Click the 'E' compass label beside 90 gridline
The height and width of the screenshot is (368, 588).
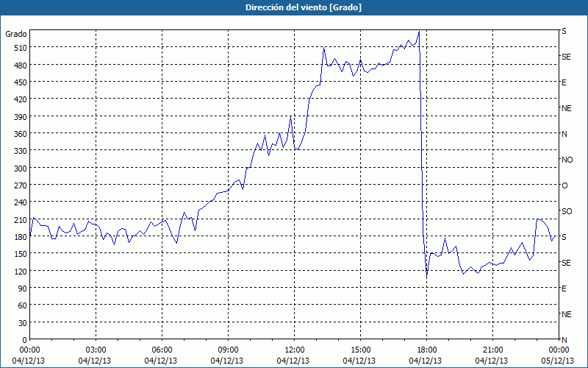point(564,289)
